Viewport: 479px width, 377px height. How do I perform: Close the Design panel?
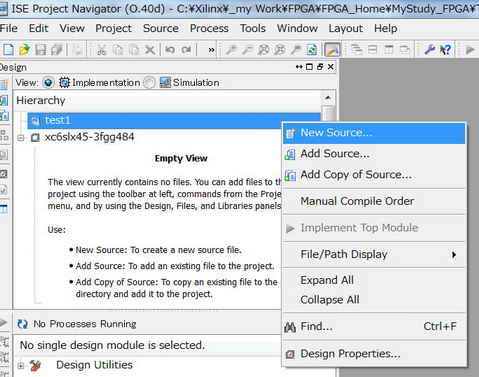point(331,67)
